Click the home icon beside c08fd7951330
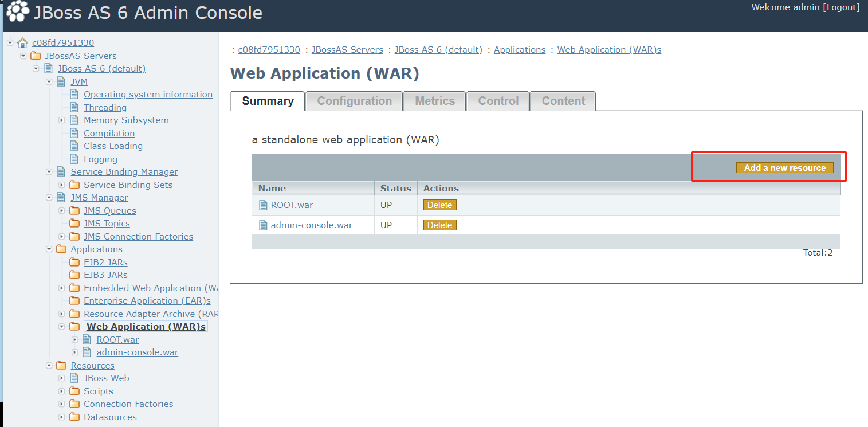 pyautogui.click(x=22, y=43)
